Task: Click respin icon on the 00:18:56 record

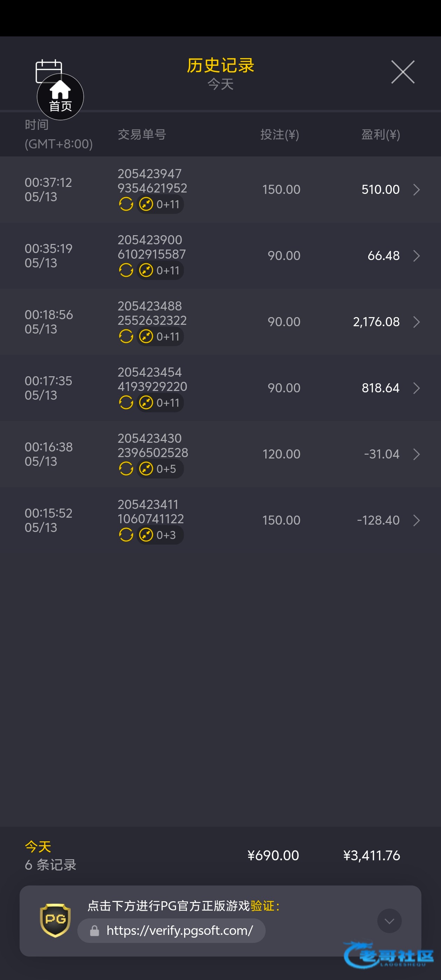Action: (x=126, y=337)
